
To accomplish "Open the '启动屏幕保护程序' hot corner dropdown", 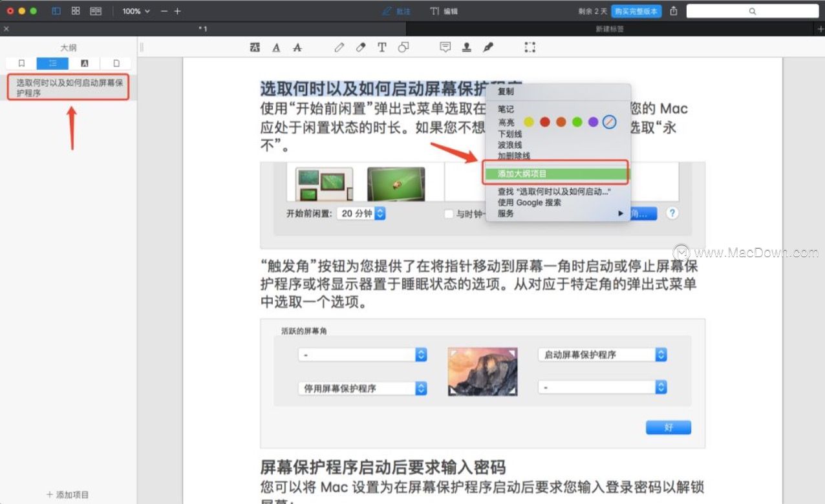I will (602, 355).
